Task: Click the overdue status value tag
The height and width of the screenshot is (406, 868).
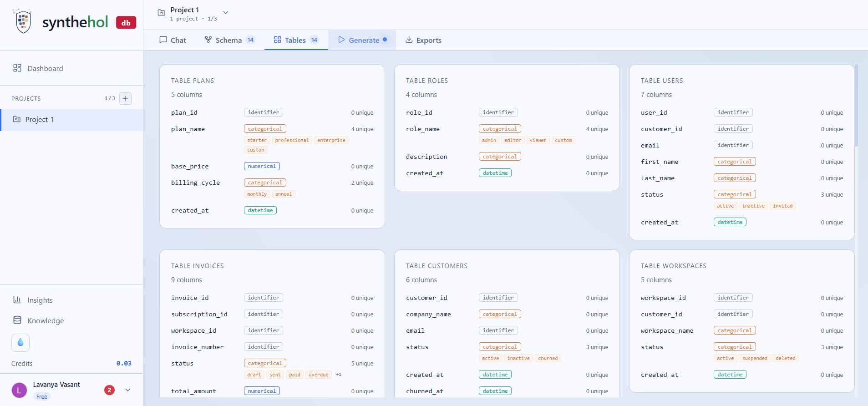Action: [319, 375]
